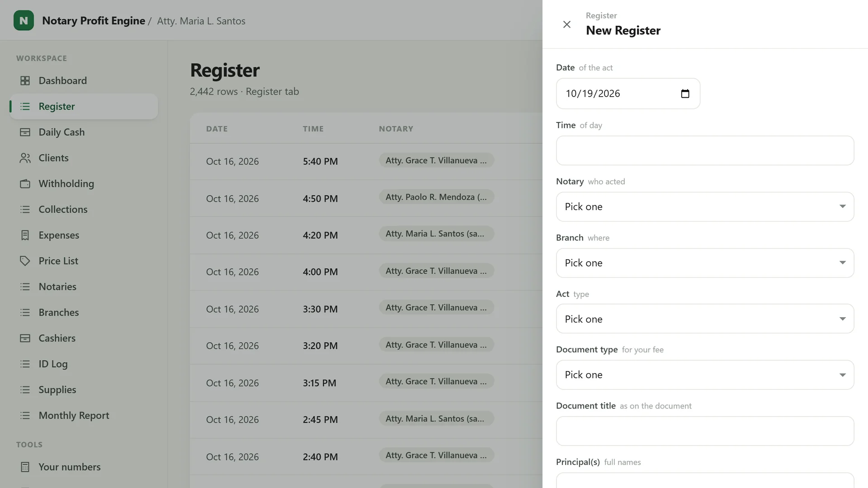Click the 3:30 PM time cell
Viewport: 868px width, 488px height.
[x=321, y=309]
